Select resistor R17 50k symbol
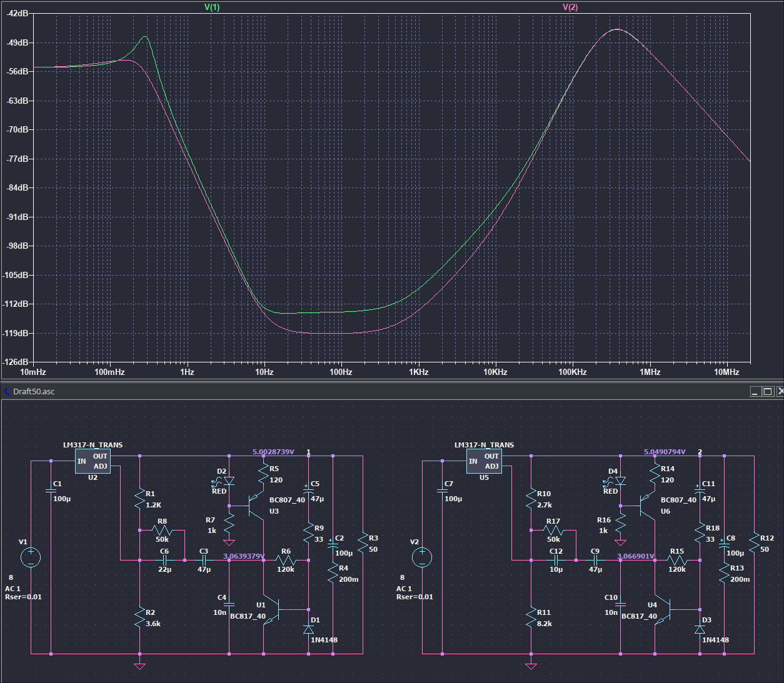This screenshot has height=683, width=784. pos(553,531)
